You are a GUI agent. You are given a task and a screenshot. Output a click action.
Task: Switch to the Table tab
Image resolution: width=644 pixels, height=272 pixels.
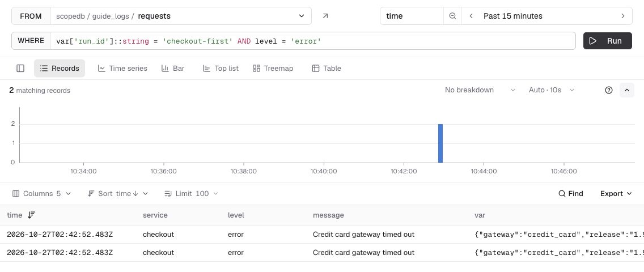point(327,68)
